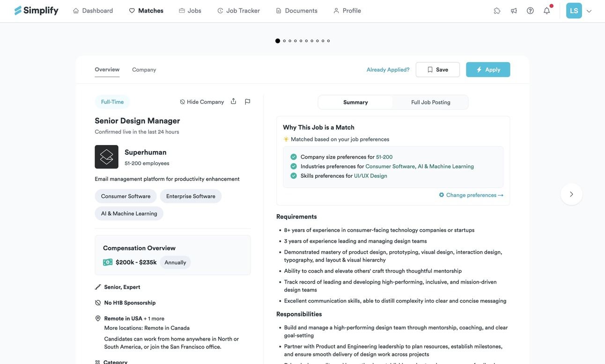Click the compensation money icon
The height and width of the screenshot is (364, 605).
point(108,262)
